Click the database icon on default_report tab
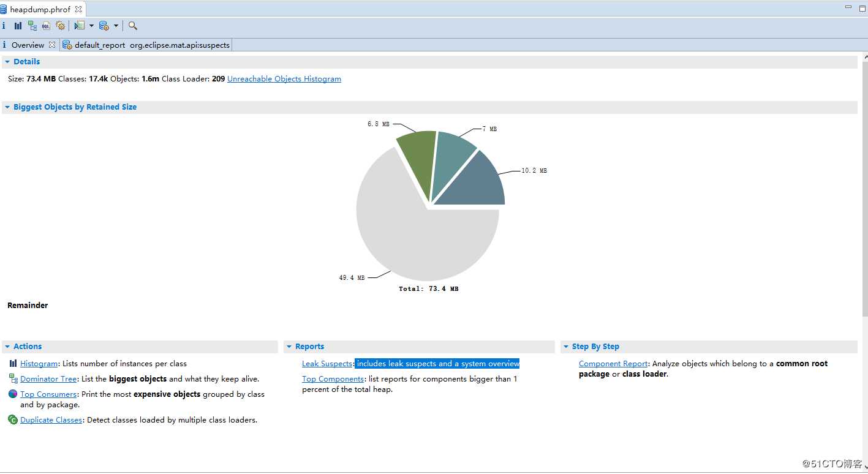Image resolution: width=868 pixels, height=474 pixels. [67, 45]
